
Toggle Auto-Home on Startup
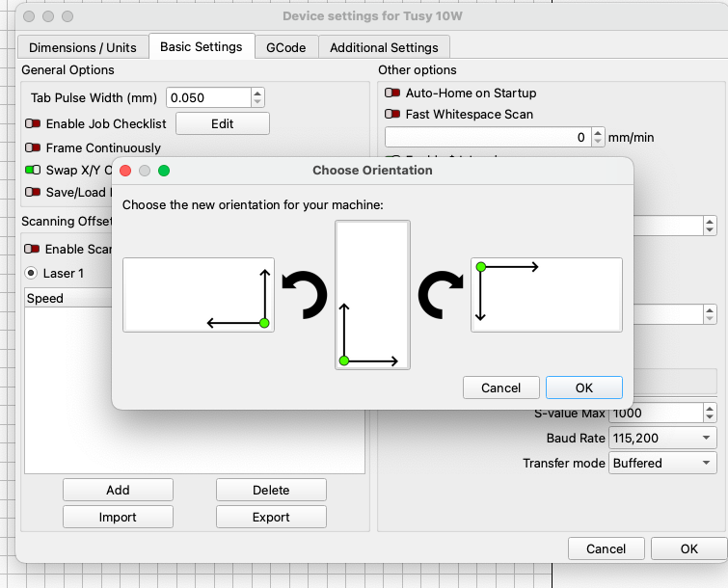(x=393, y=94)
